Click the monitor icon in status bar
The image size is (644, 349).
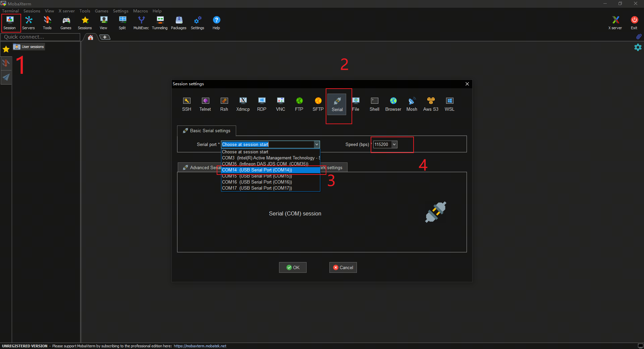click(x=640, y=346)
